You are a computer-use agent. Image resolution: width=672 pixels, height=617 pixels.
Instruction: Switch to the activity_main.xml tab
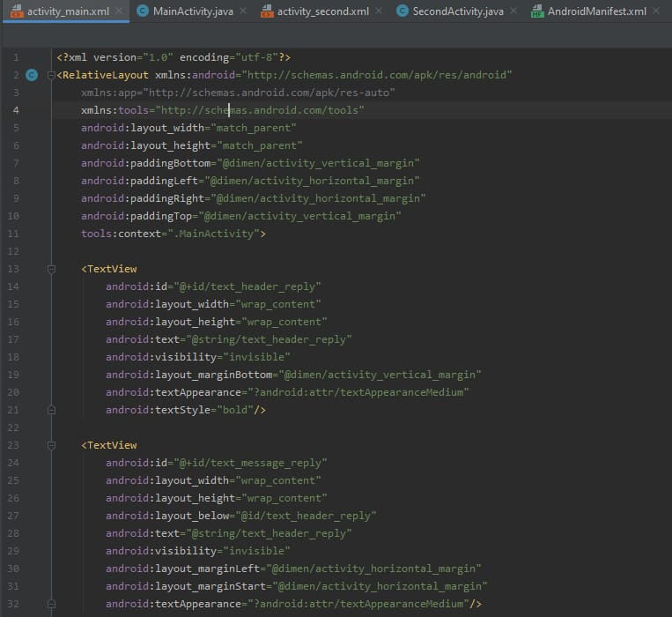pos(68,11)
